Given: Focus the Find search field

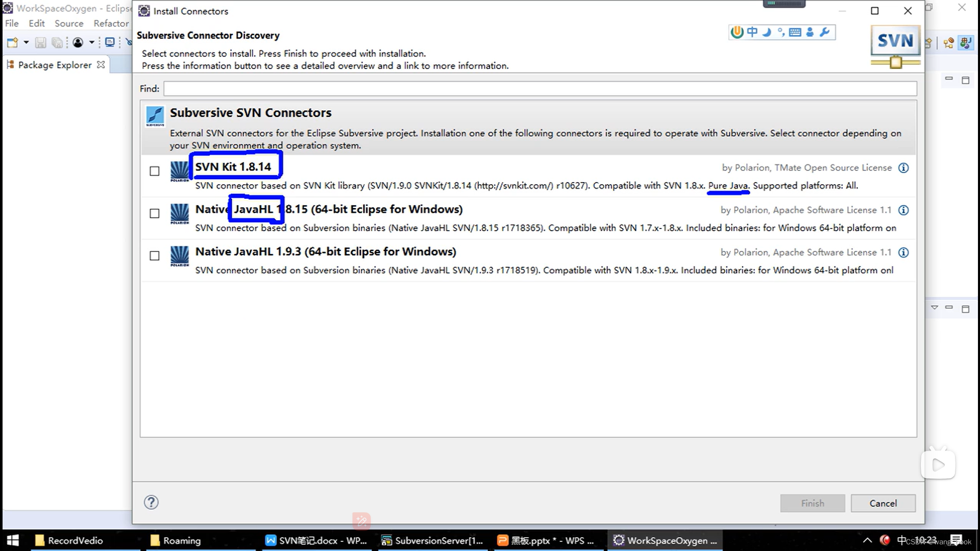Looking at the screenshot, I should [540, 89].
